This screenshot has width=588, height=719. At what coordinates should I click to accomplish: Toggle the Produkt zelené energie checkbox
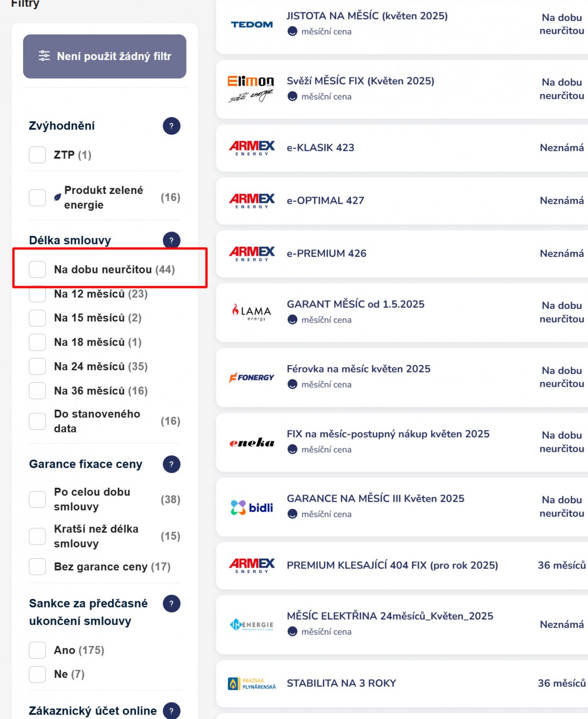tap(37, 198)
